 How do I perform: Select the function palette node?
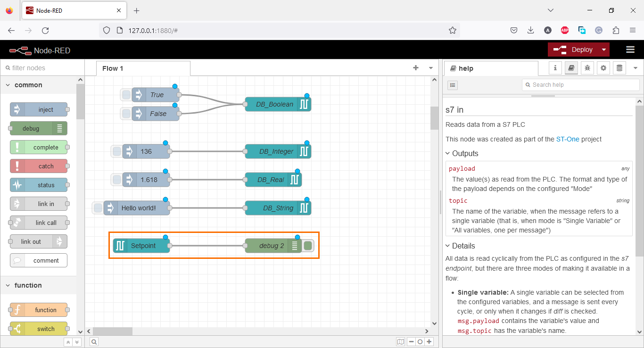pos(39,310)
